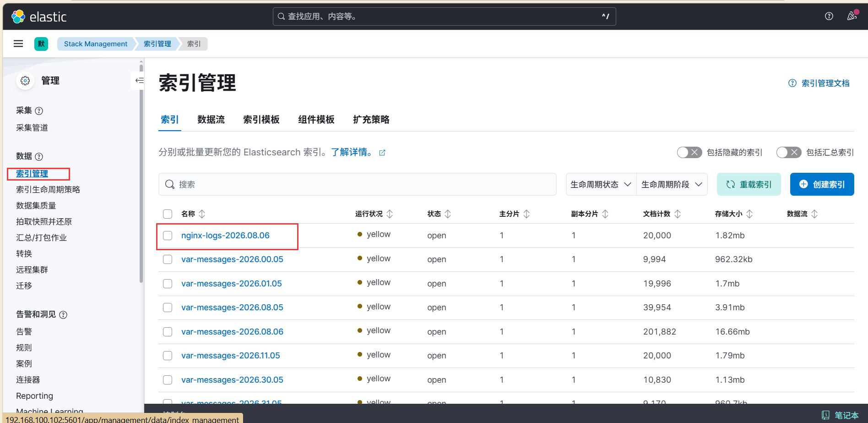This screenshot has height=423, width=868.
Task: Open the 生命周期状态 filter dropdown
Action: pyautogui.click(x=601, y=184)
